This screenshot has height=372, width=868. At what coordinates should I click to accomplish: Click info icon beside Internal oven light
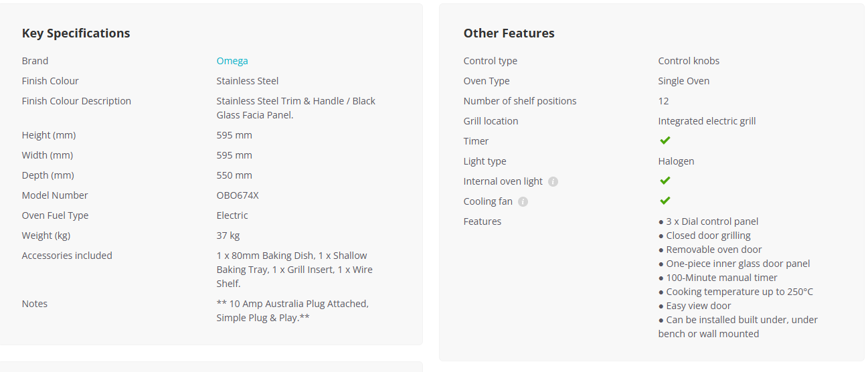click(x=553, y=181)
